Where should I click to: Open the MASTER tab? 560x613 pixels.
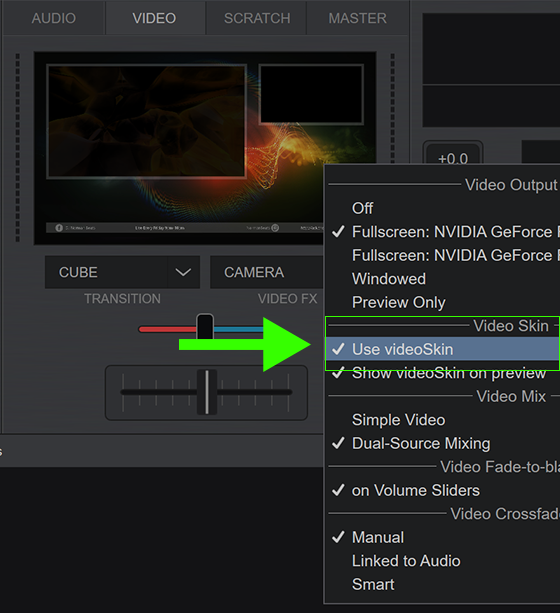click(x=357, y=18)
